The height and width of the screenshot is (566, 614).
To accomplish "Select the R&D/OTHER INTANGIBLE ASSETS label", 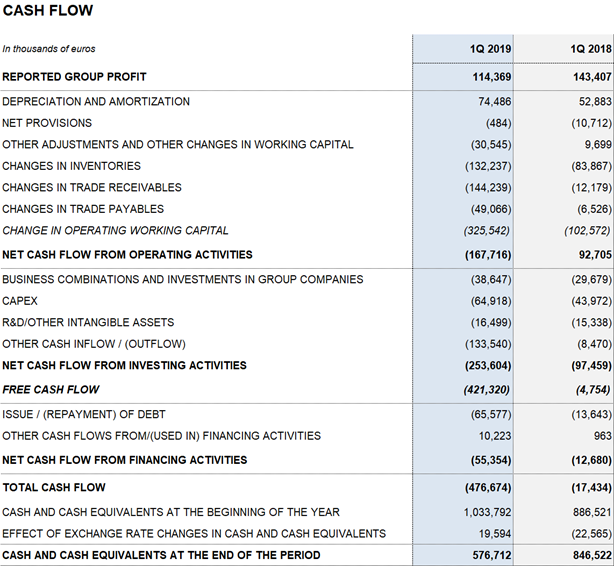I will pos(88,322).
